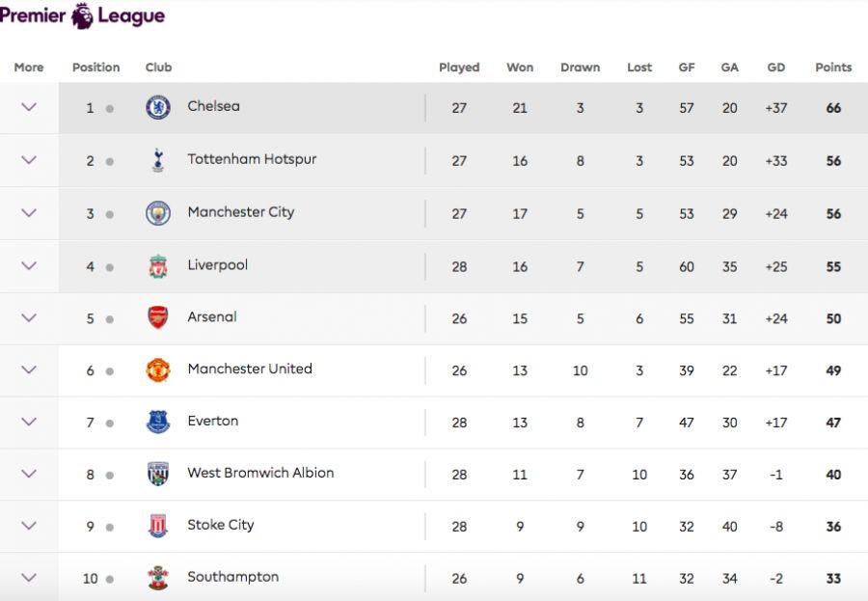868x601 pixels.
Task: Click the Stoke City badge icon
Action: click(x=158, y=526)
